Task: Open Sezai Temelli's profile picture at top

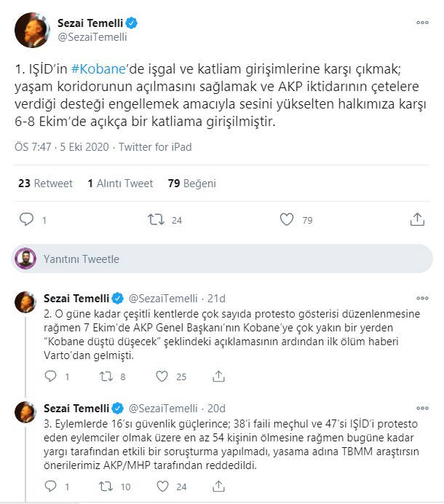Action: (x=32, y=29)
